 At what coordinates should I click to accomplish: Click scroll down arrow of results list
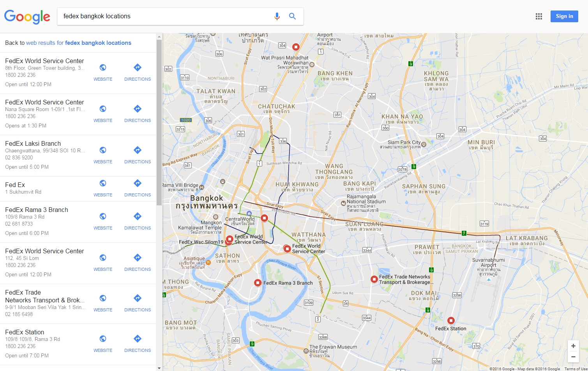click(159, 368)
